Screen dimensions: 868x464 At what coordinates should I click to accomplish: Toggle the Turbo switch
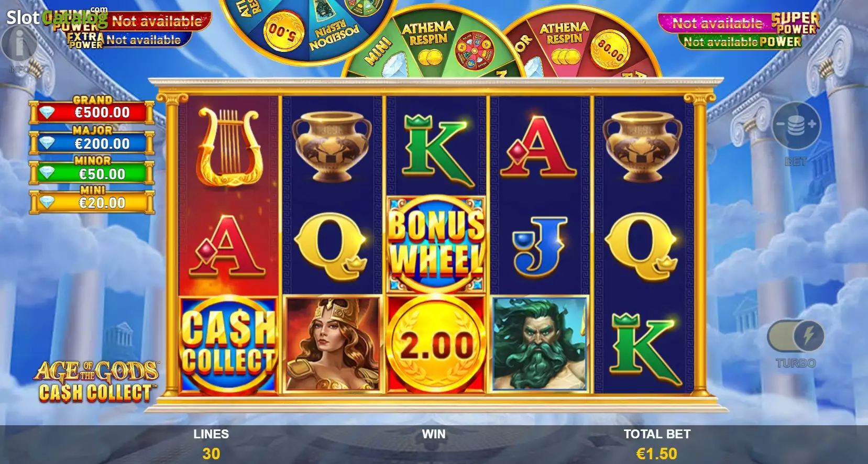(x=795, y=337)
